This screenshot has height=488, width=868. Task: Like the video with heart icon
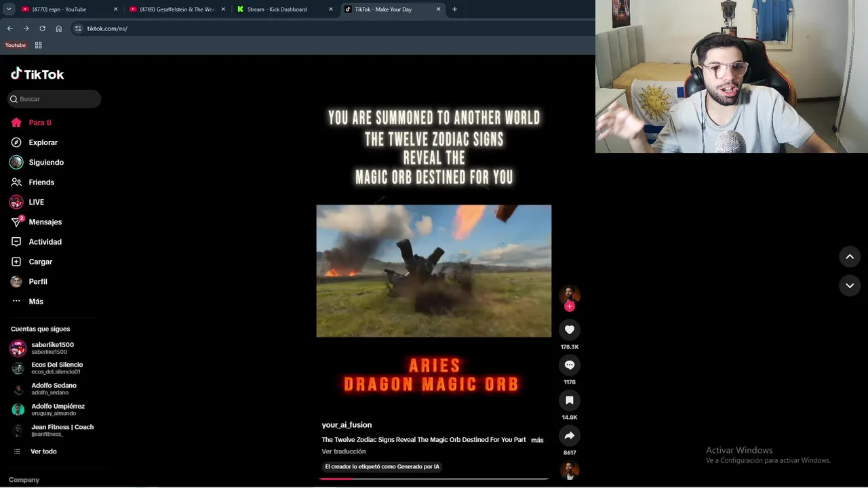pyautogui.click(x=570, y=329)
